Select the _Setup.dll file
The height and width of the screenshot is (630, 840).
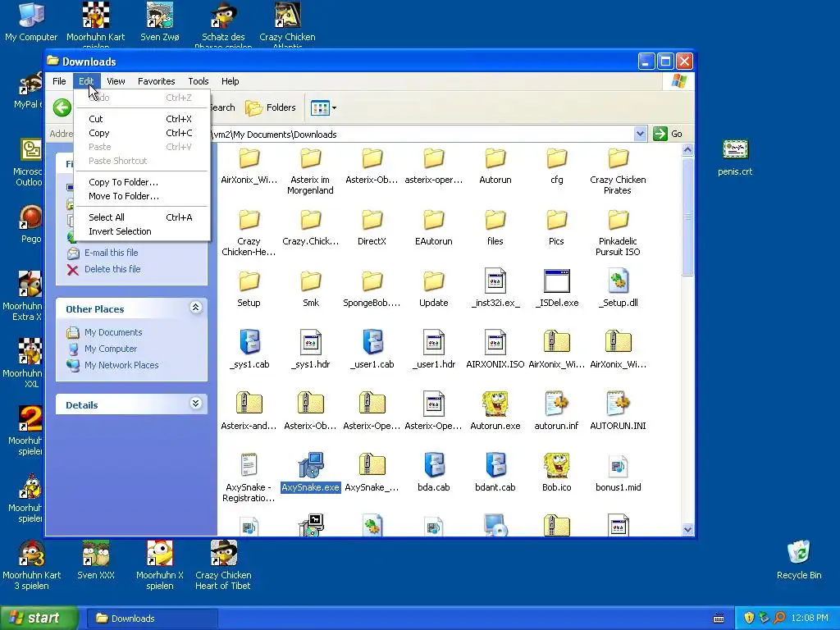point(618,289)
